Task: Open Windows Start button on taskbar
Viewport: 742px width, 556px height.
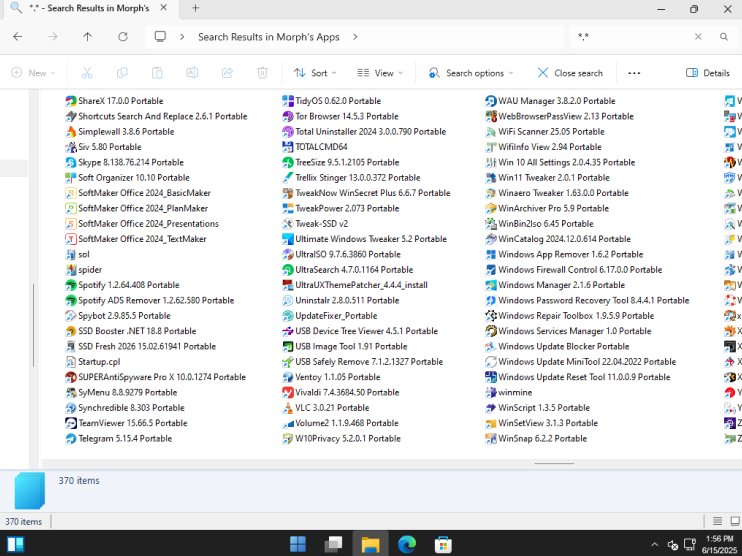Action: point(298,544)
